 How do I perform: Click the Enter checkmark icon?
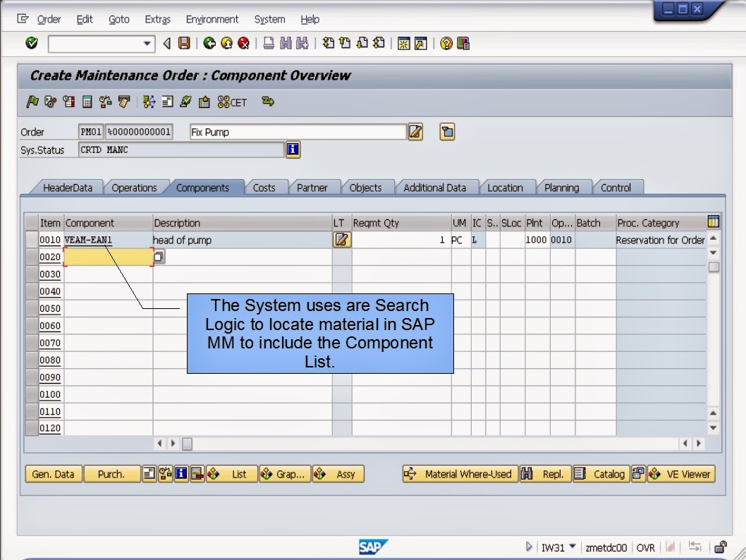32,44
